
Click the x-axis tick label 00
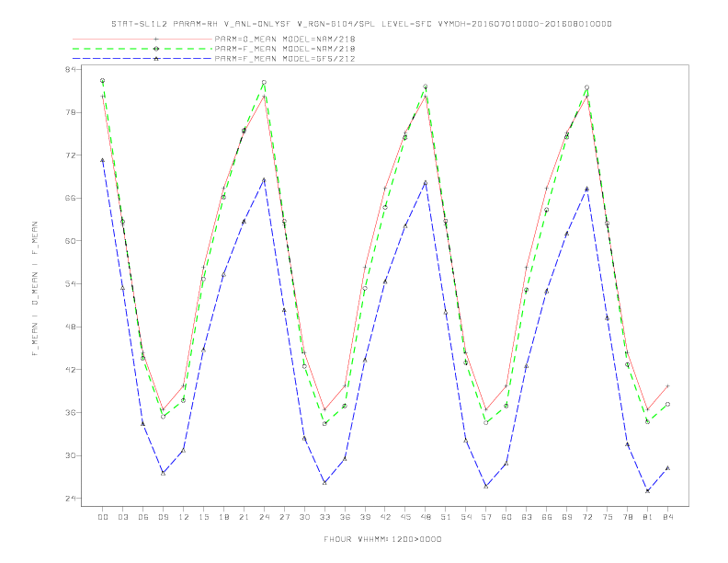(x=103, y=517)
